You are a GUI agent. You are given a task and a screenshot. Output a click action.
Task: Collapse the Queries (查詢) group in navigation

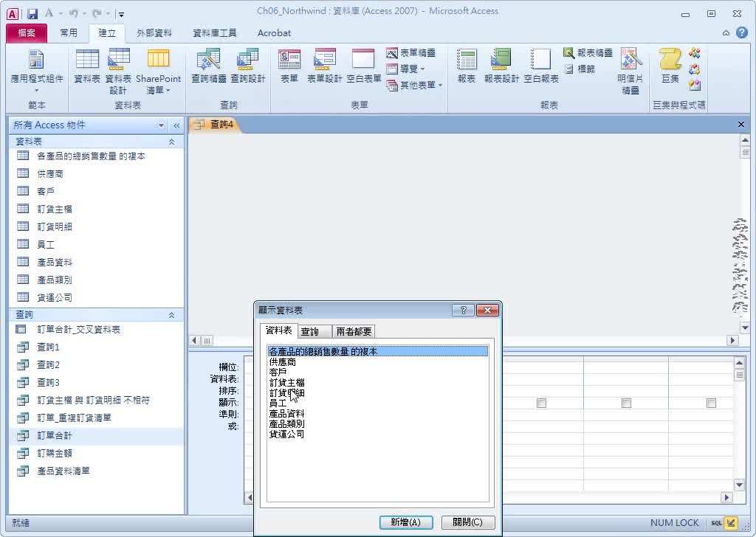click(x=171, y=315)
